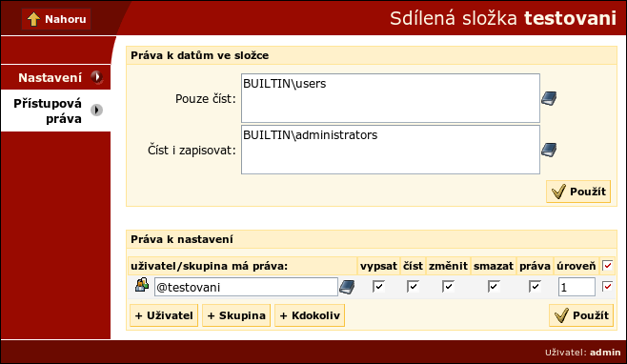This screenshot has width=627, height=364.
Task: Click the + Skupina button
Action: tap(236, 315)
